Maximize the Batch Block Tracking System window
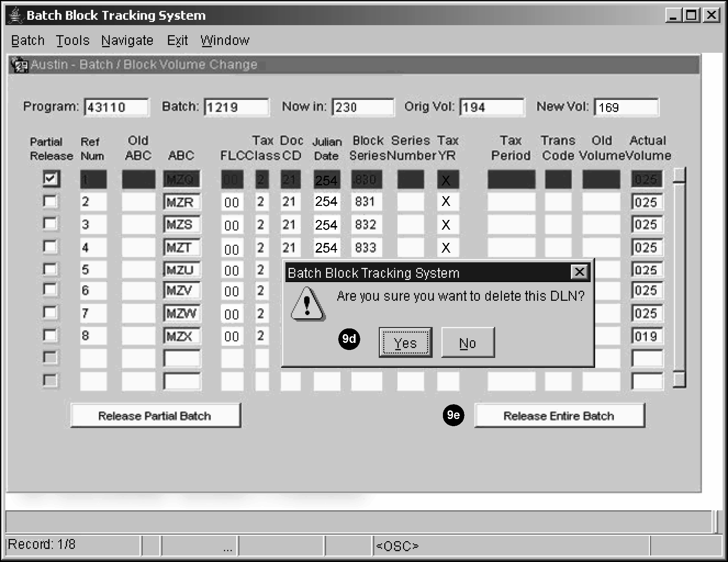The image size is (728, 562). [691, 15]
